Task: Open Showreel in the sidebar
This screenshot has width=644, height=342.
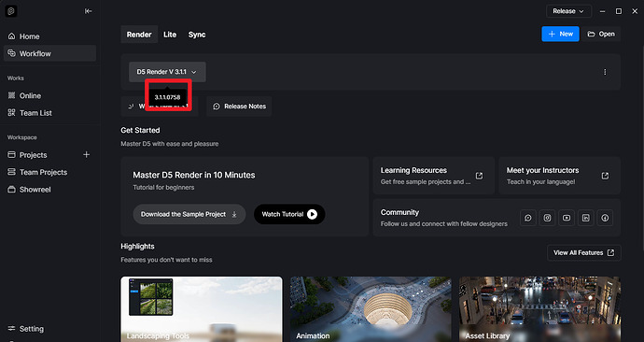Action: tap(49, 190)
